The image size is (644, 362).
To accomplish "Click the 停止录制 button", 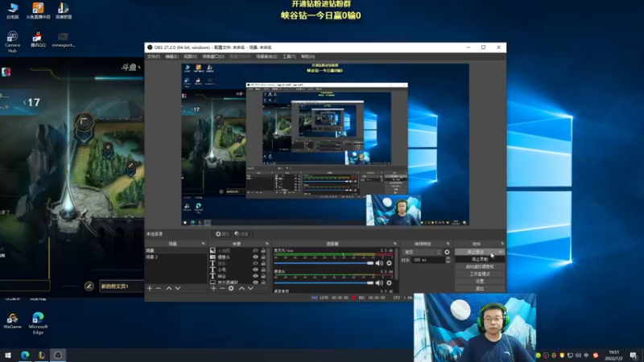I will tap(480, 259).
